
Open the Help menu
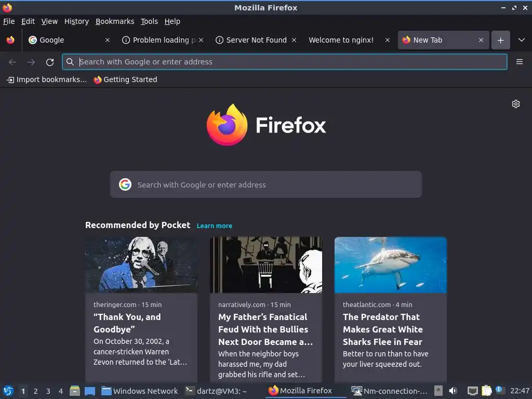tap(172, 21)
